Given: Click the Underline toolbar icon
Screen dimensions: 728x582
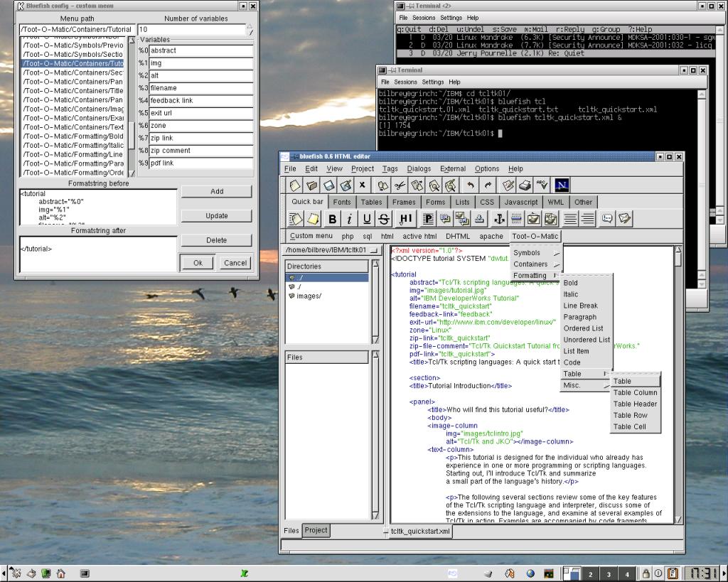Looking at the screenshot, I should click(367, 219).
